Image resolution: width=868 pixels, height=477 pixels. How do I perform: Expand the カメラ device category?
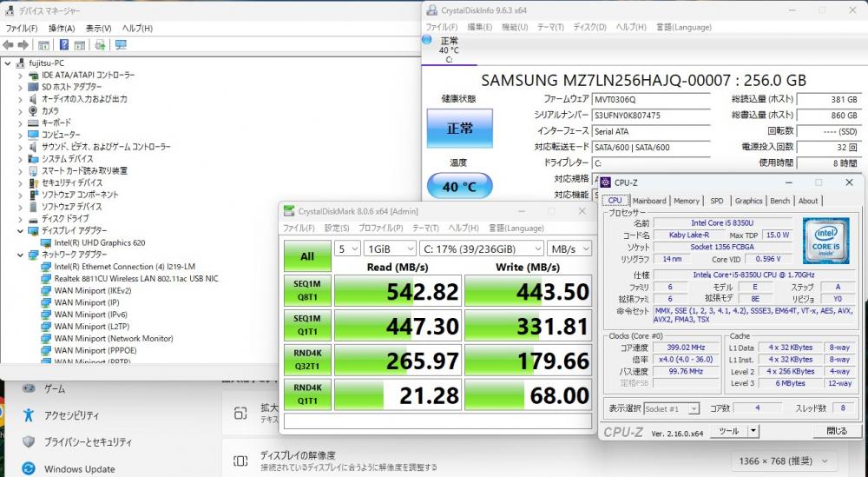21,111
